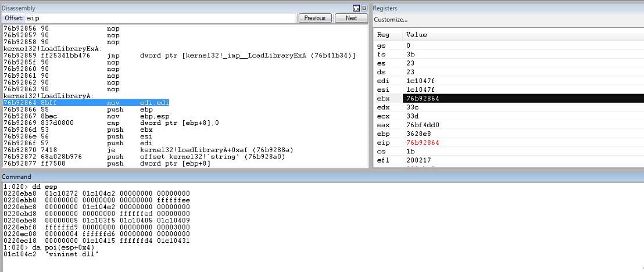Click the Disassembly window dock/undock icon

coord(356,8)
